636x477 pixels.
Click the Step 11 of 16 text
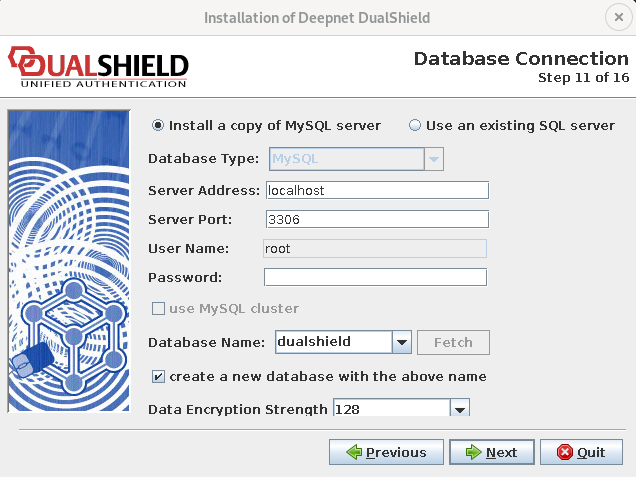pos(583,77)
